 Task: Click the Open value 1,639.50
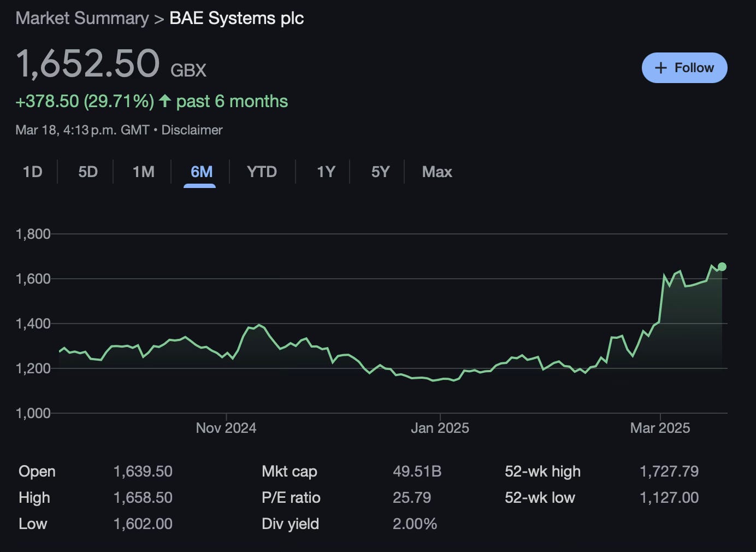[143, 471]
